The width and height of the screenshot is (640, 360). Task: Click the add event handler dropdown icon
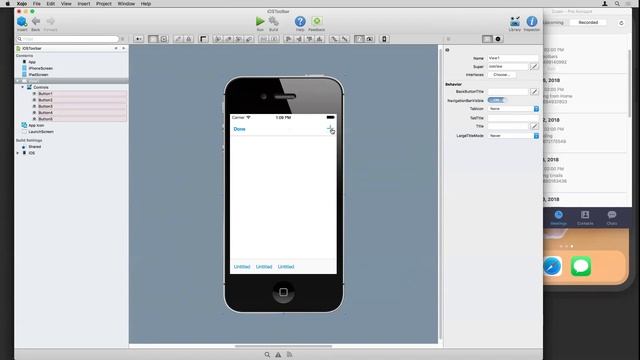click(139, 39)
